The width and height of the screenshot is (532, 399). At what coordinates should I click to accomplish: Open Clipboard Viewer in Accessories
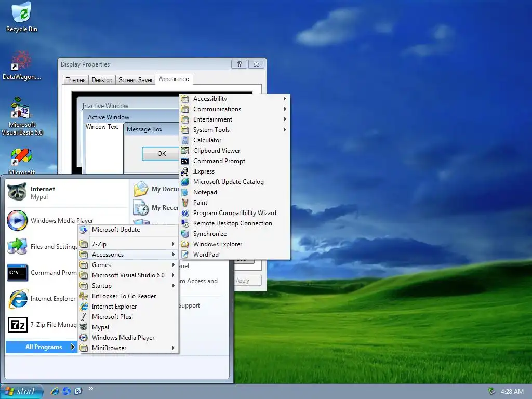(x=235, y=151)
